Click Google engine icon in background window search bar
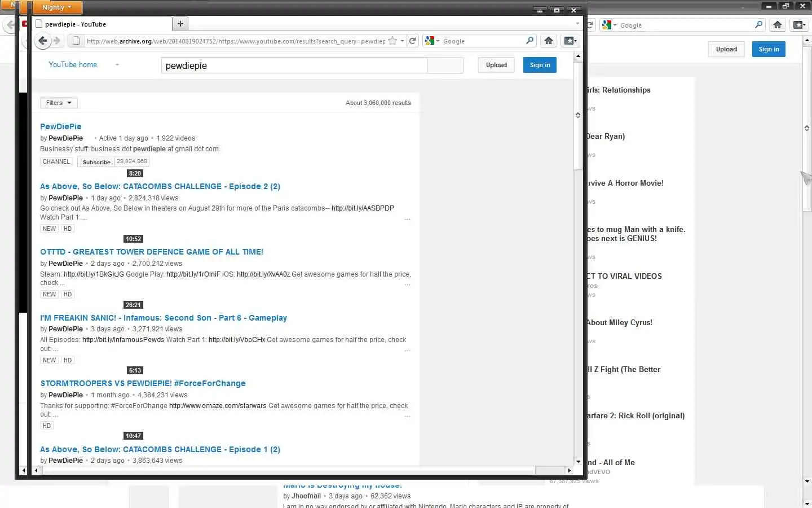The image size is (812, 508). (x=607, y=25)
